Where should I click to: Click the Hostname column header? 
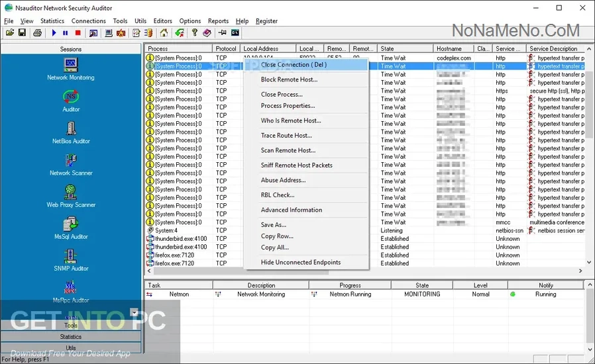coord(453,48)
